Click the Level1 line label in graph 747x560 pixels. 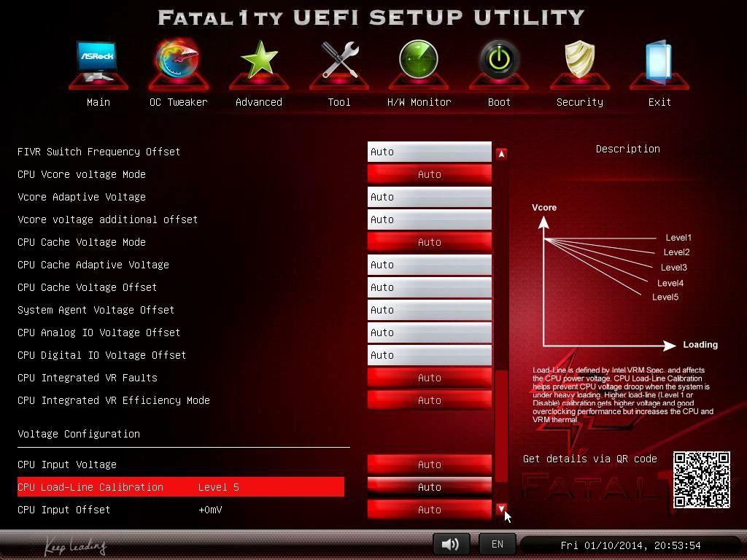[678, 238]
